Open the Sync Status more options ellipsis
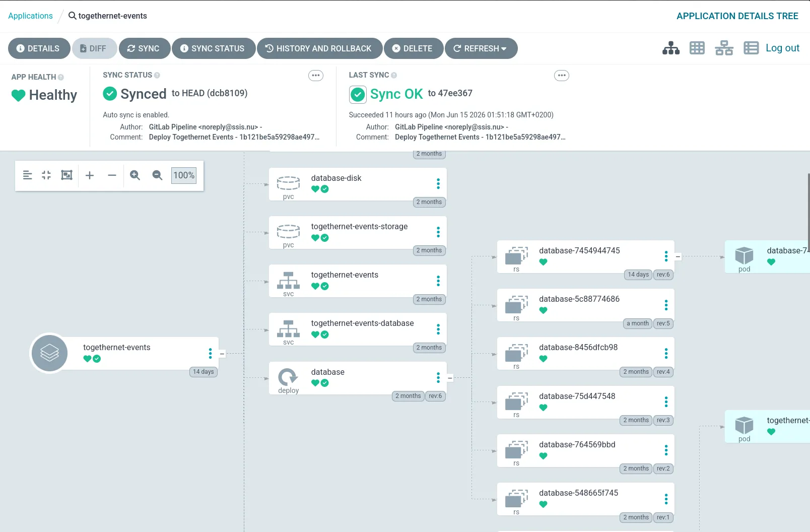This screenshot has width=810, height=532. coord(316,76)
